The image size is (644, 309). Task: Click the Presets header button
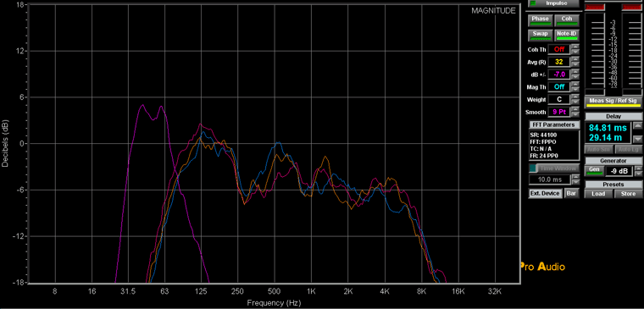pyautogui.click(x=613, y=185)
